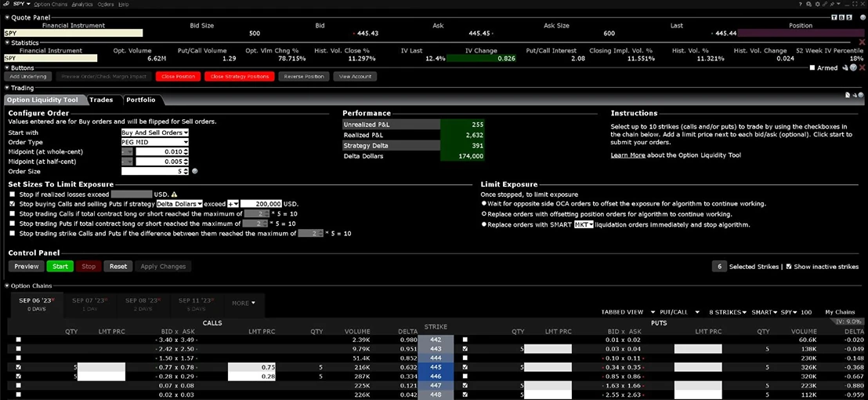Click the Quote Panel T icon
This screenshot has width=868, height=400.
tap(834, 18)
